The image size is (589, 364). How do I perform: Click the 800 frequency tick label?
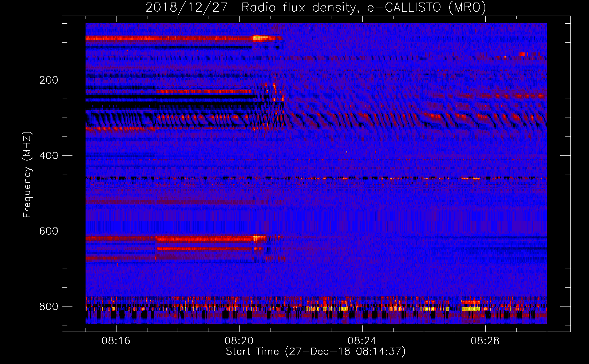[x=48, y=306]
